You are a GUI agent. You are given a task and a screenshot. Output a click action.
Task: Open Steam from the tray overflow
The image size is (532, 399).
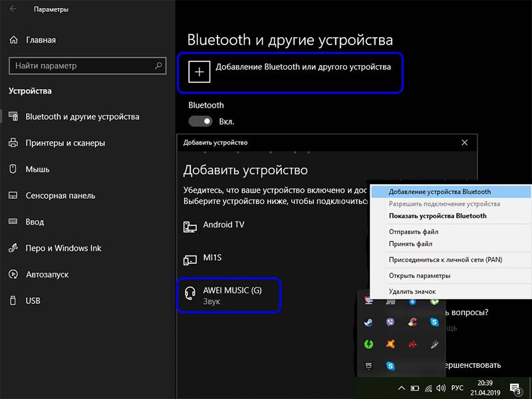point(368,322)
